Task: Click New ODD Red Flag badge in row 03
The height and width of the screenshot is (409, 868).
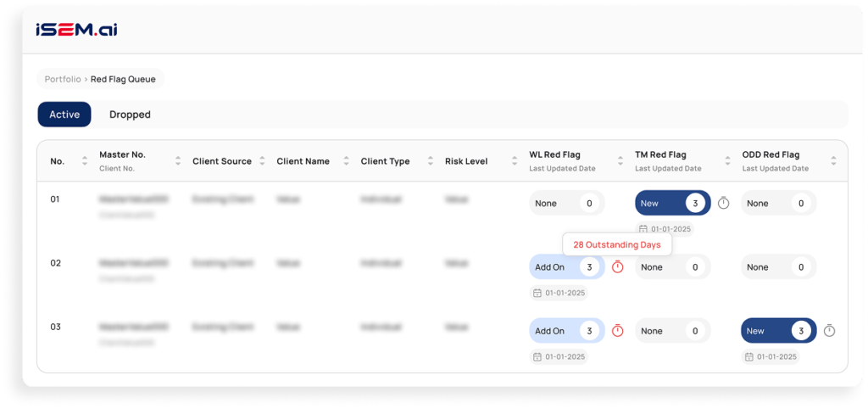Action: pyautogui.click(x=777, y=331)
